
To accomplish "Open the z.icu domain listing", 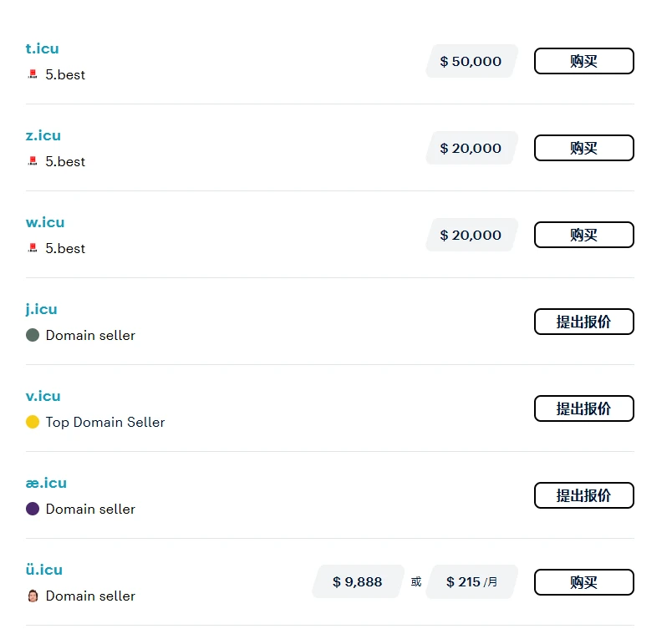I will 43,135.
